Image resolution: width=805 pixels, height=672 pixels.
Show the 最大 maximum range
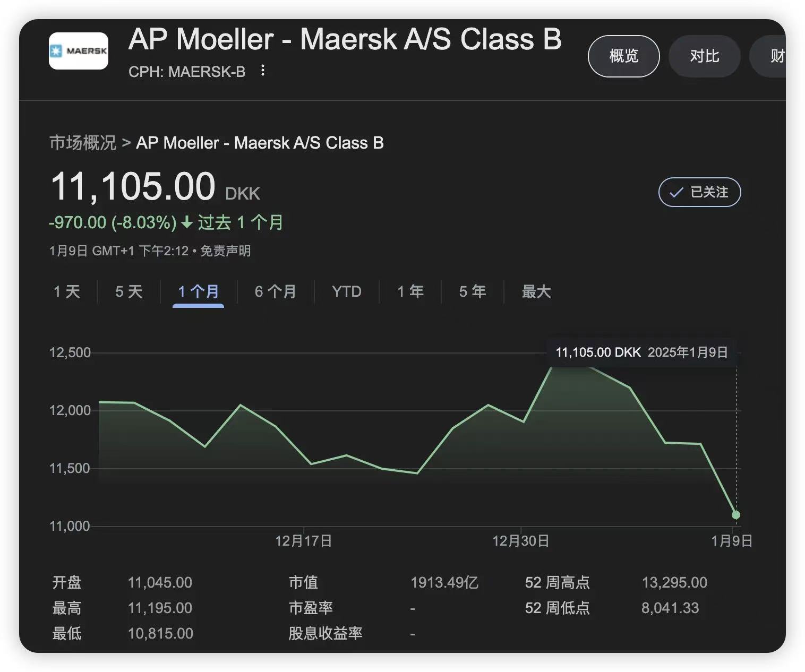[x=536, y=291]
